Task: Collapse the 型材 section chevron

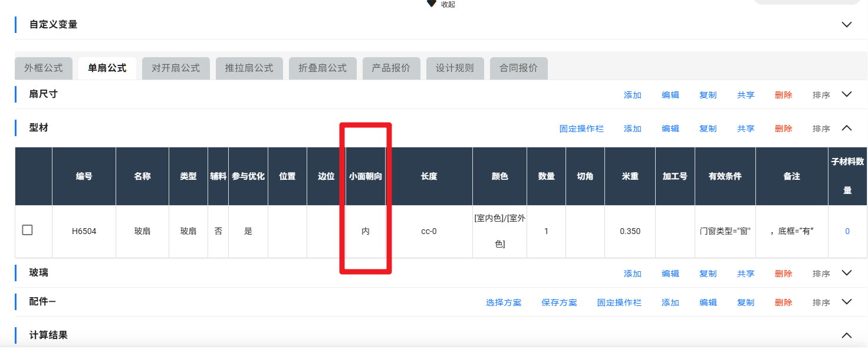Action: tap(847, 128)
